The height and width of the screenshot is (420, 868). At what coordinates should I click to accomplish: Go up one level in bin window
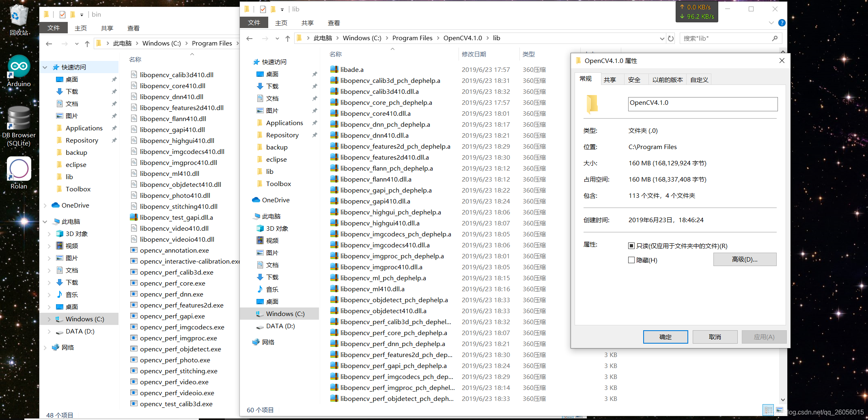87,43
